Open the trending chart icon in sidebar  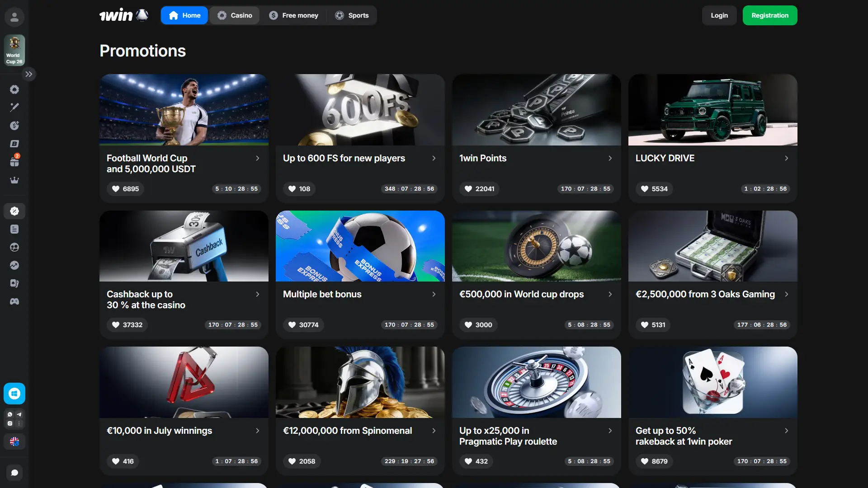click(x=14, y=265)
